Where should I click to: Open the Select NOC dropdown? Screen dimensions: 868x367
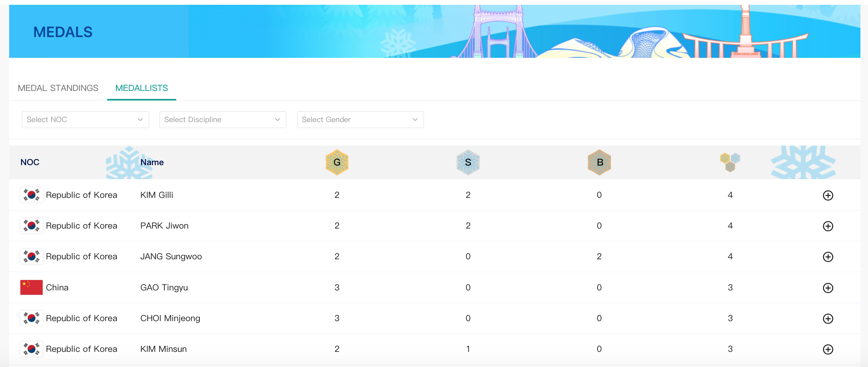[85, 120]
